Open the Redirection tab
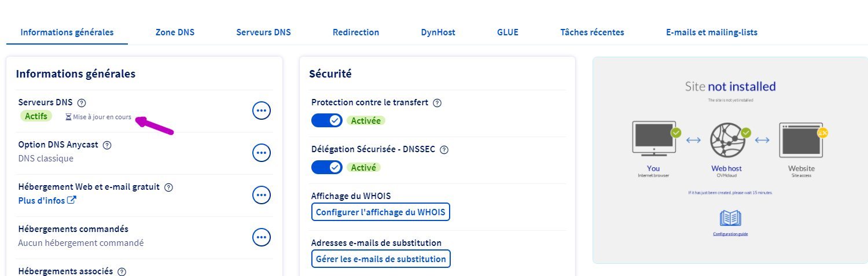The height and width of the screenshot is (276, 868). click(x=356, y=32)
